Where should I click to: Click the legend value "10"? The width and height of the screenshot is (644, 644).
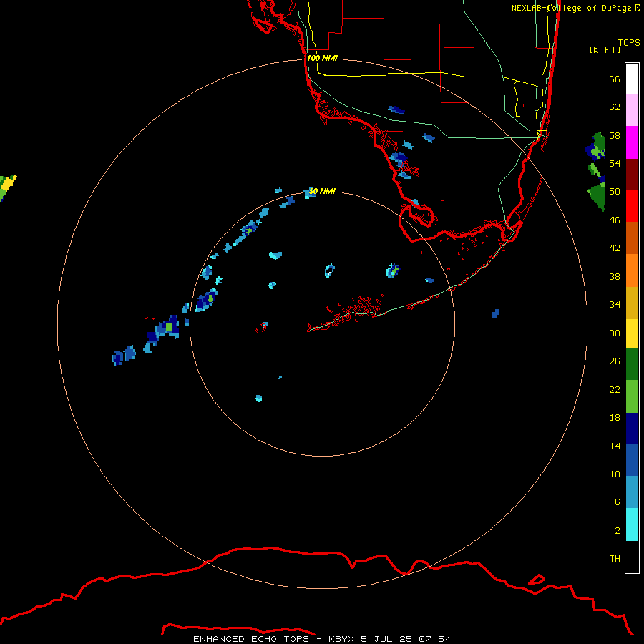tap(615, 474)
